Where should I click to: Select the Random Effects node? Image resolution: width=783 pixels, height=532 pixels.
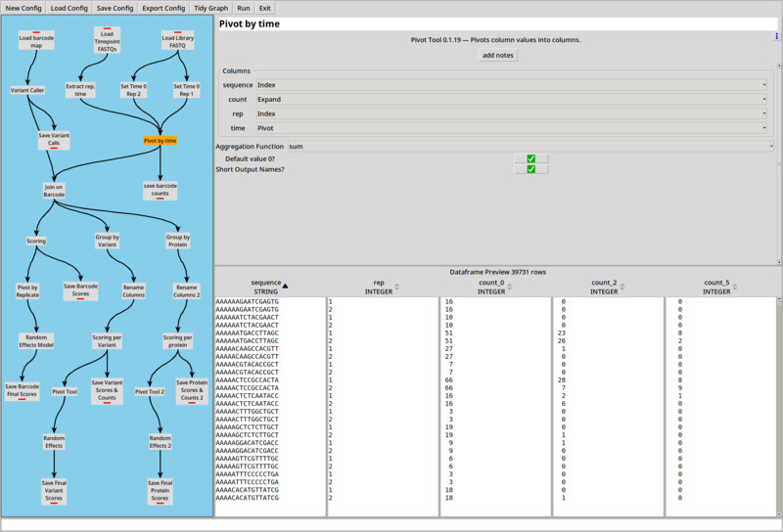[54, 442]
